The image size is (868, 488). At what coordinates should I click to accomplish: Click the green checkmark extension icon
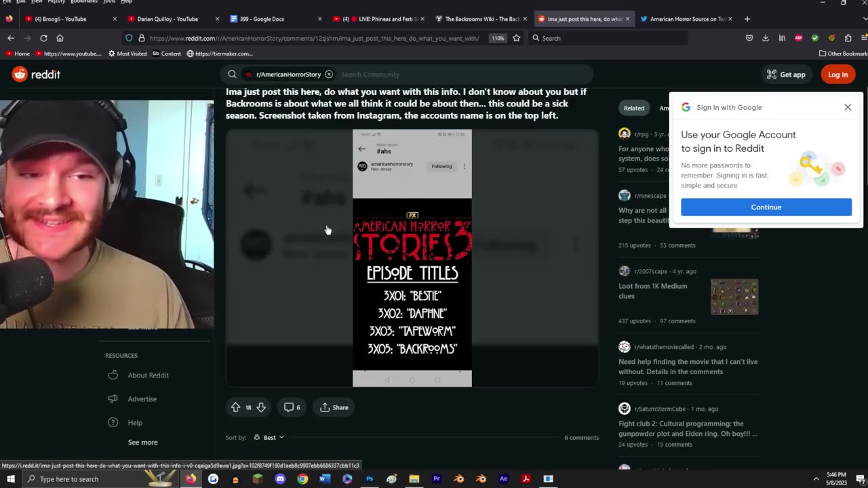(x=814, y=38)
